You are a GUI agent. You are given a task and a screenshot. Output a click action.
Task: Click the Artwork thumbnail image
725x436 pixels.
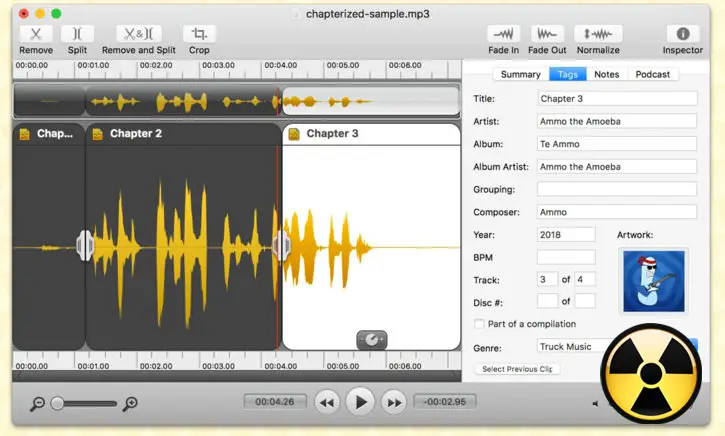tap(653, 281)
